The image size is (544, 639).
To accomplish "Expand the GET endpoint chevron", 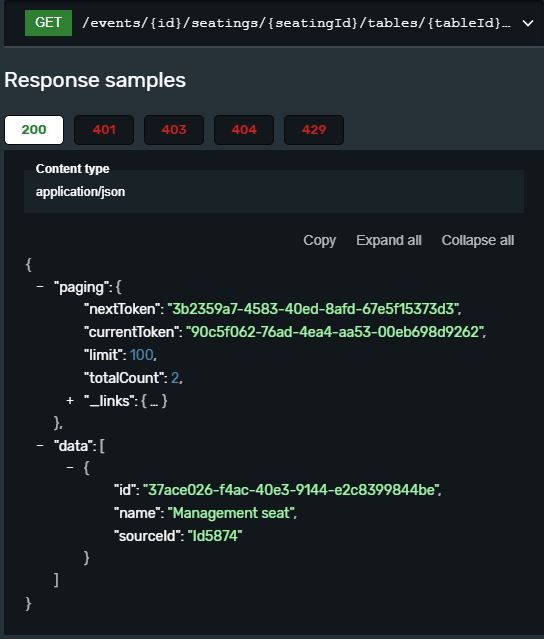I will pyautogui.click(x=528, y=23).
